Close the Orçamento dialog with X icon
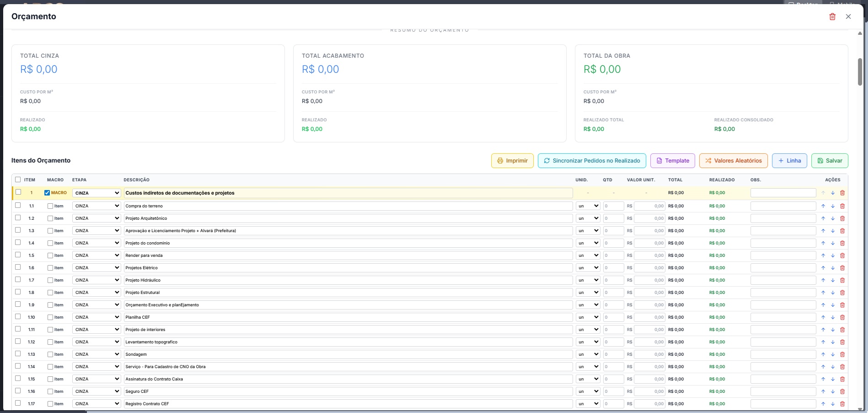Viewport: 868px width, 413px height. 848,16
